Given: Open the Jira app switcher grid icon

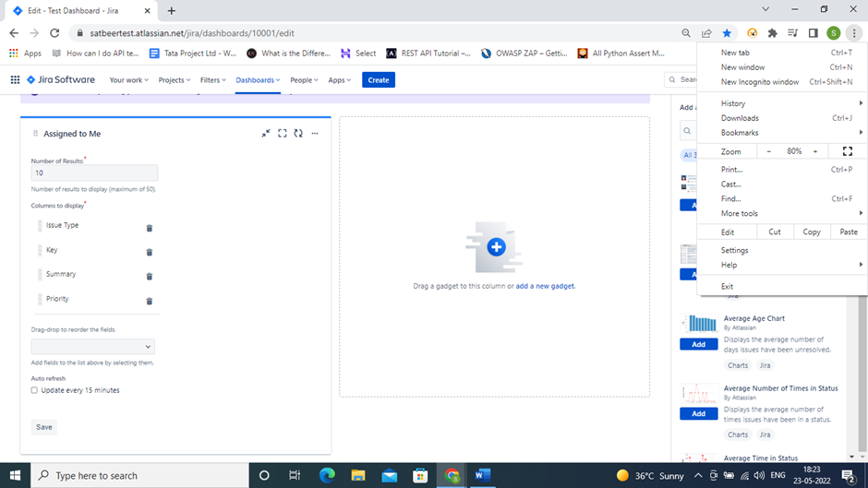Looking at the screenshot, I should pyautogui.click(x=15, y=80).
